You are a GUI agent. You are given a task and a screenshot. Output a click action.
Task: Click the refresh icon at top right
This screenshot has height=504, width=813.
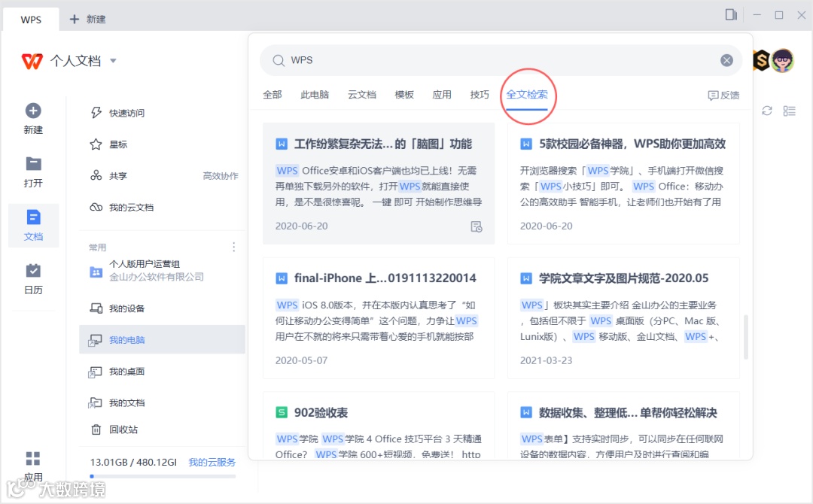(767, 111)
